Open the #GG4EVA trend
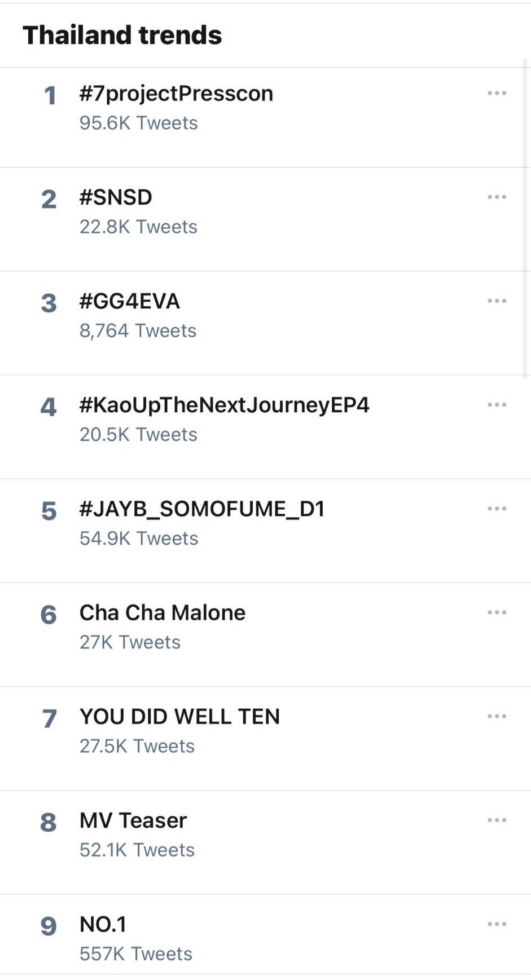Screen dimensions: 531x980 (130, 301)
